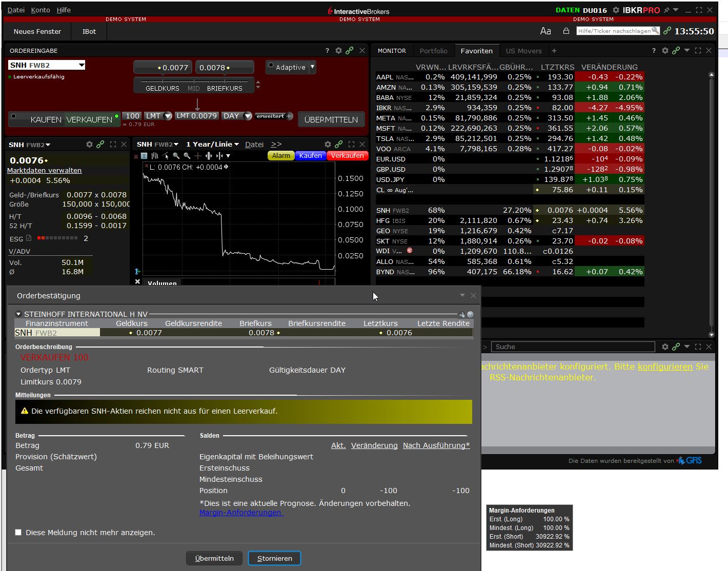Viewport: 728px width, 571px height.
Task: Select the KAUFEN side radio toggle
Action: pyautogui.click(x=14, y=116)
